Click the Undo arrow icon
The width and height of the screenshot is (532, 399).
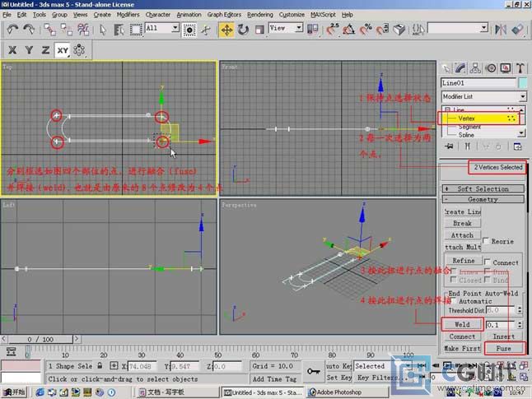point(13,30)
